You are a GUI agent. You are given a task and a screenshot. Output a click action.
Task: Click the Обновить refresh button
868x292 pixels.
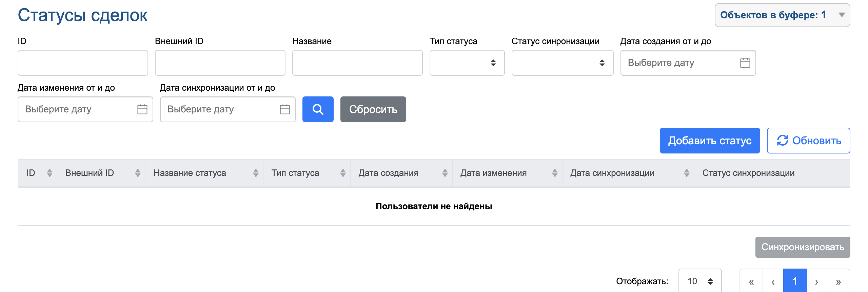[x=808, y=141]
